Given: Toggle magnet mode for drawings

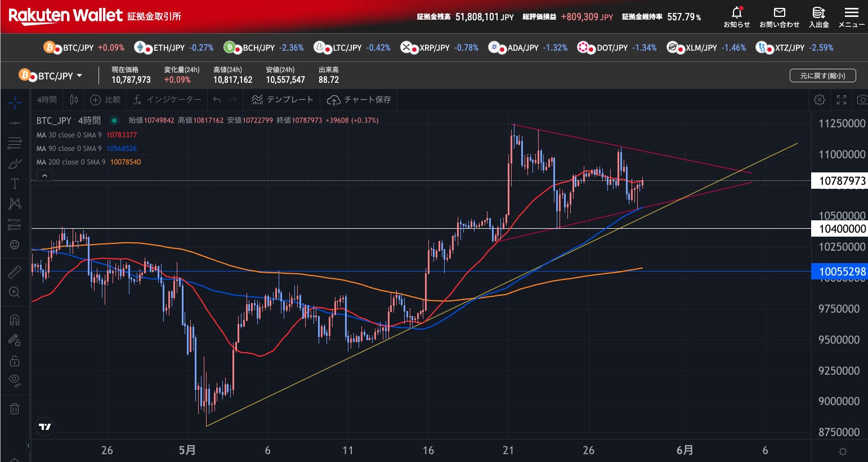Looking at the screenshot, I should (x=15, y=320).
